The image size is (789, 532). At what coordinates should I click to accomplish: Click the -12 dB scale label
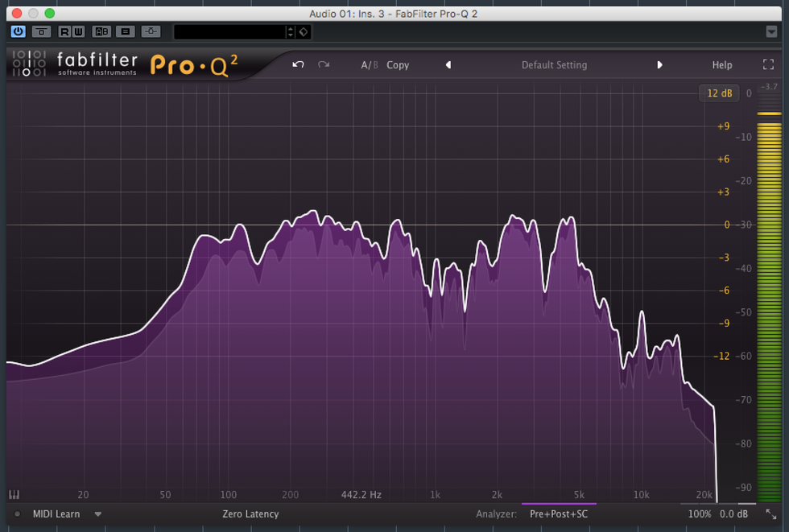[721, 356]
